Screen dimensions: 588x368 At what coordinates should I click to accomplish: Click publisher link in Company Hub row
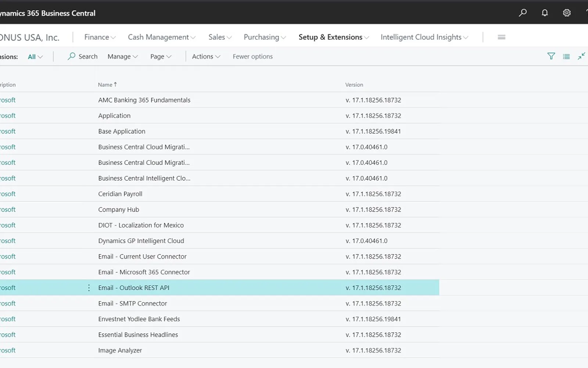tap(8, 209)
